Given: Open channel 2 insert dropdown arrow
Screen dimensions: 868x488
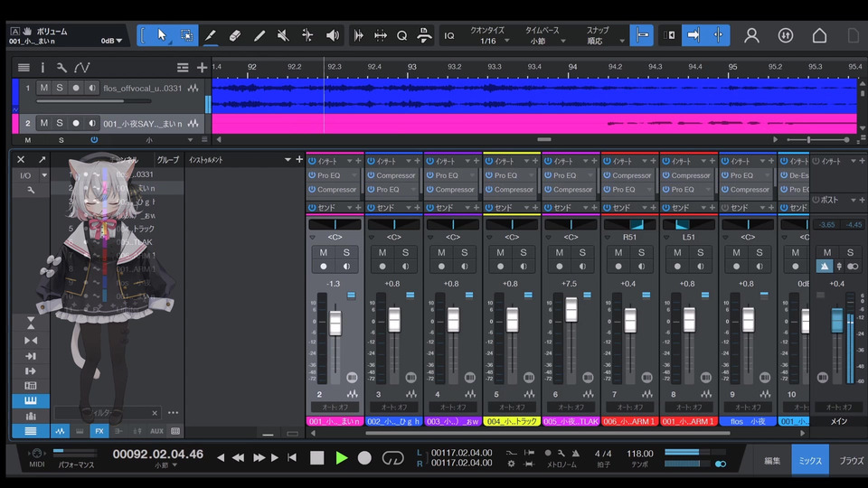Looking at the screenshot, I should point(349,161).
